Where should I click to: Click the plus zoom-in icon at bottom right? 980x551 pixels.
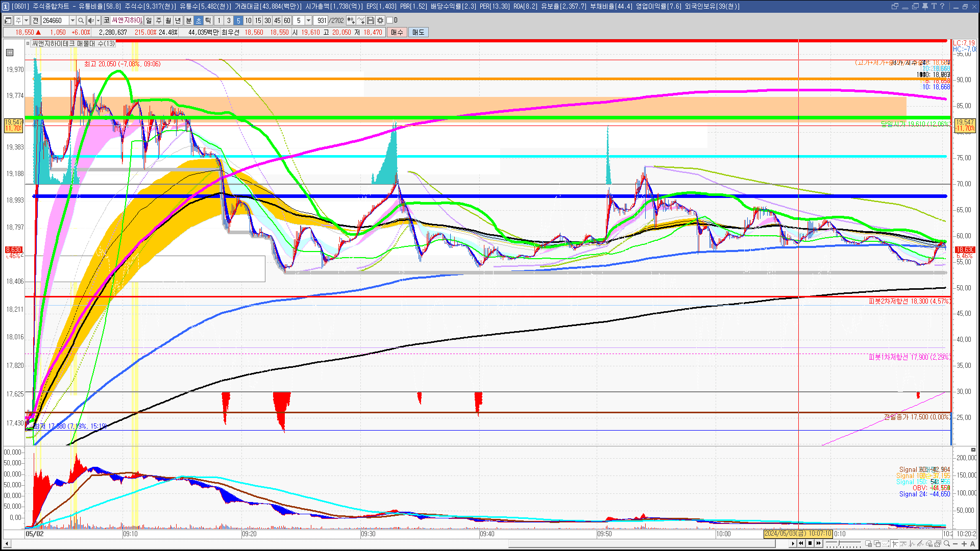964,544
